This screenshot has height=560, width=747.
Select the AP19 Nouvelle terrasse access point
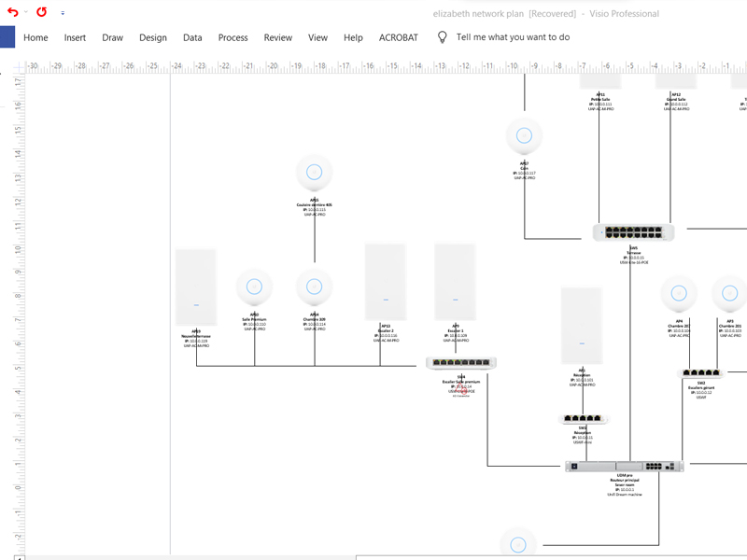click(x=196, y=286)
